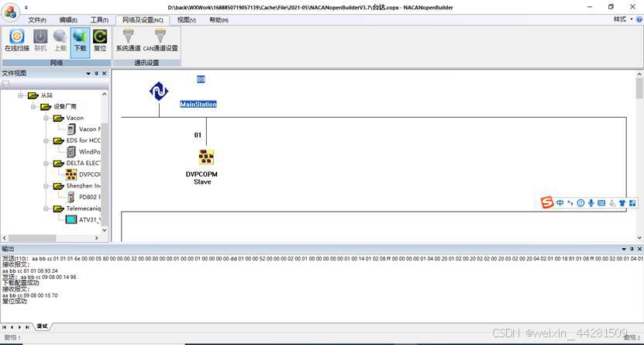Open the Sogou emoji face panel
Viewport: 644px width, 345px height.
pos(580,203)
